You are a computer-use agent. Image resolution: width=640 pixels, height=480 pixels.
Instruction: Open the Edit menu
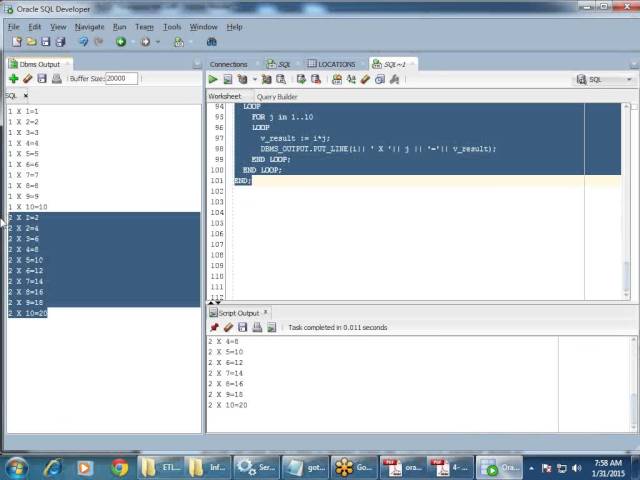click(35, 27)
